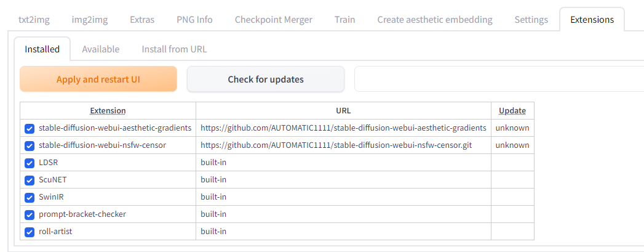Click the Apply and restart UI button

tap(98, 79)
